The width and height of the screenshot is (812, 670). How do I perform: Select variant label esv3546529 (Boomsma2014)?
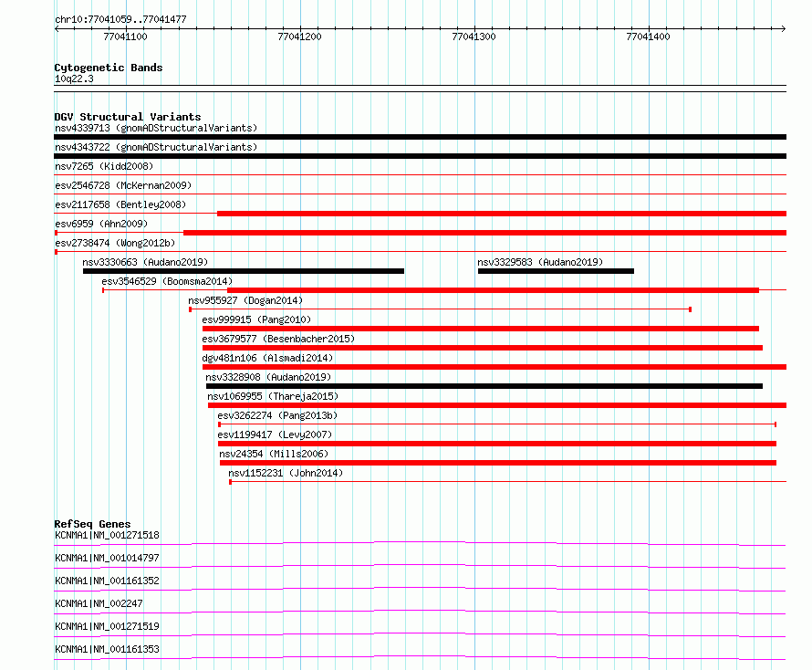pos(167,281)
